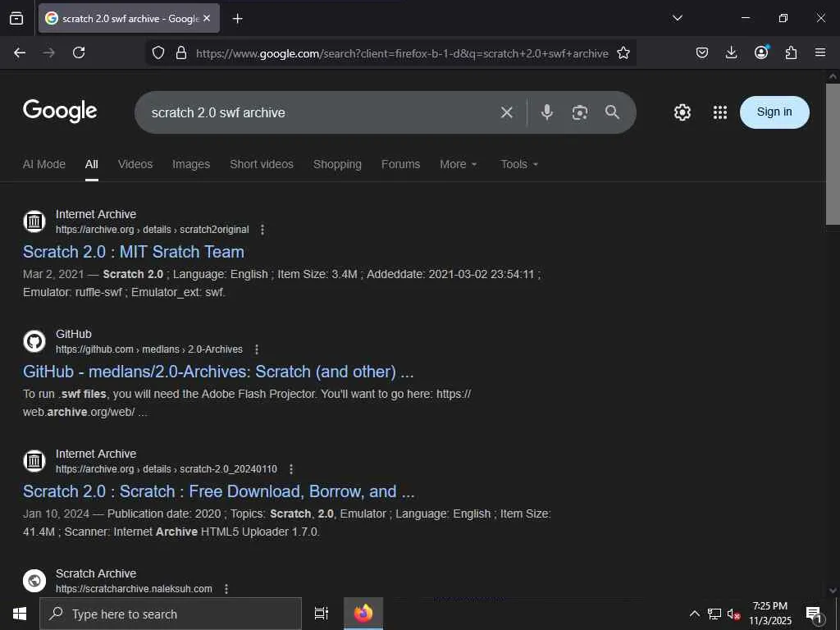Open a new tab with plus button
The image size is (840, 630).
click(x=237, y=19)
